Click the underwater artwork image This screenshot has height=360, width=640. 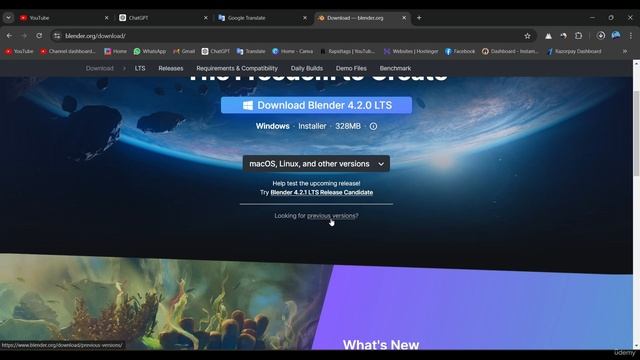pos(163,304)
